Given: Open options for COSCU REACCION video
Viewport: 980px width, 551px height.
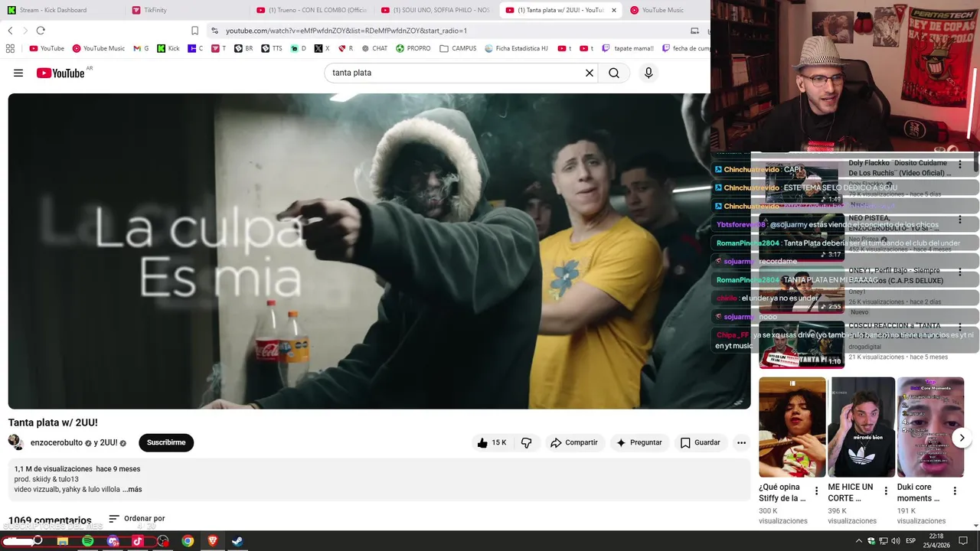Looking at the screenshot, I should pos(960,328).
